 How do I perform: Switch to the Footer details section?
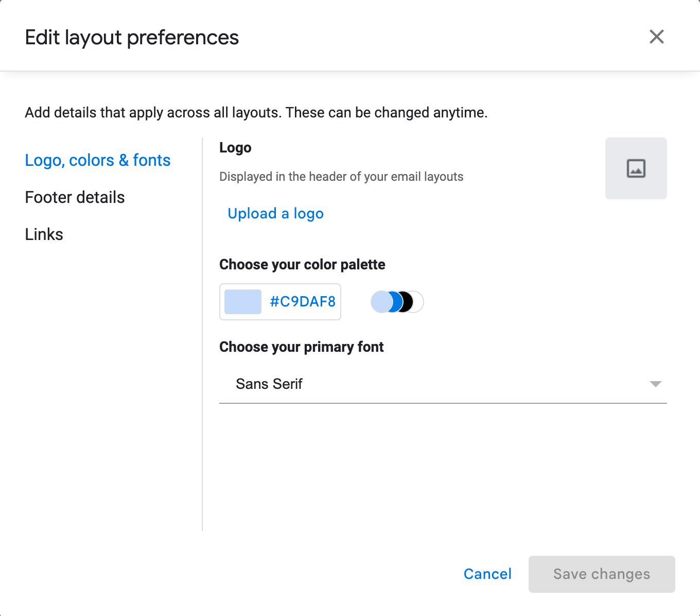coord(75,197)
